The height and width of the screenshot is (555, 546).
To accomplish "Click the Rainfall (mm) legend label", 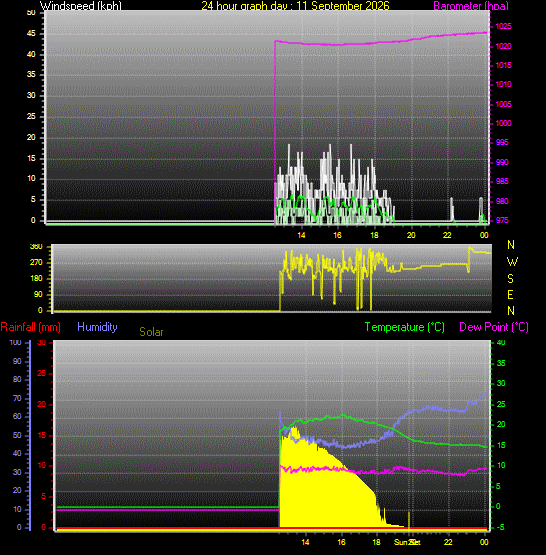I will pyautogui.click(x=30, y=327).
